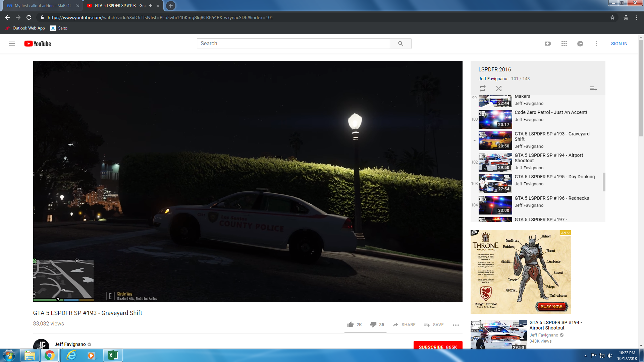Save playlist using add-to-library icon

pyautogui.click(x=593, y=88)
